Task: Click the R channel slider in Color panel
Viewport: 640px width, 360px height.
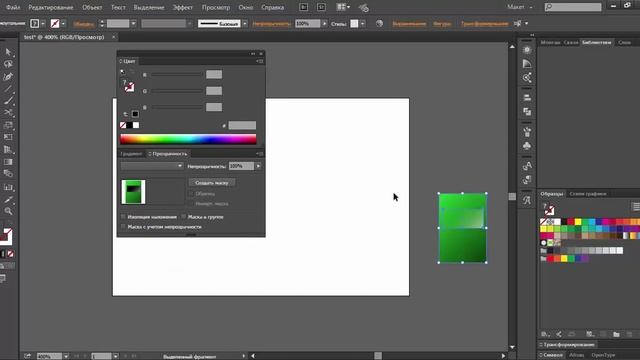Action: pyautogui.click(x=177, y=75)
